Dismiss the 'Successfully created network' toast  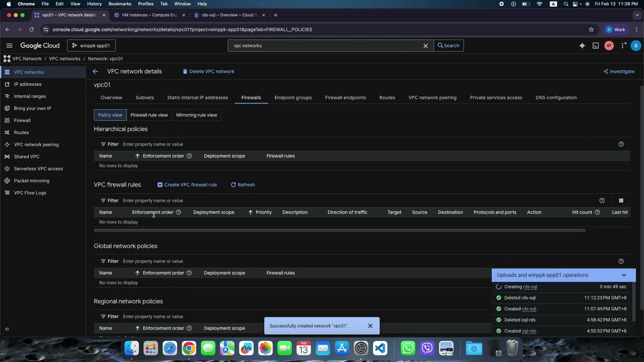(x=370, y=326)
